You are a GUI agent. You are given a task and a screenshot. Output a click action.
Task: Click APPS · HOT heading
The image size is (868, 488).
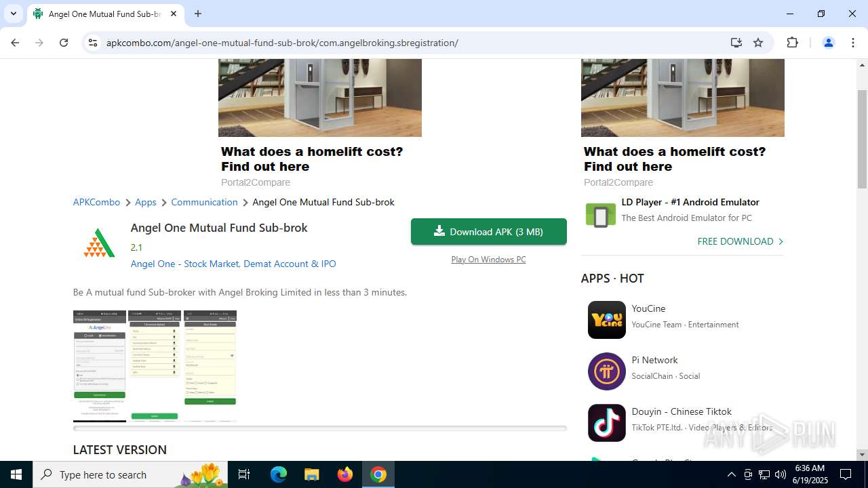point(612,279)
